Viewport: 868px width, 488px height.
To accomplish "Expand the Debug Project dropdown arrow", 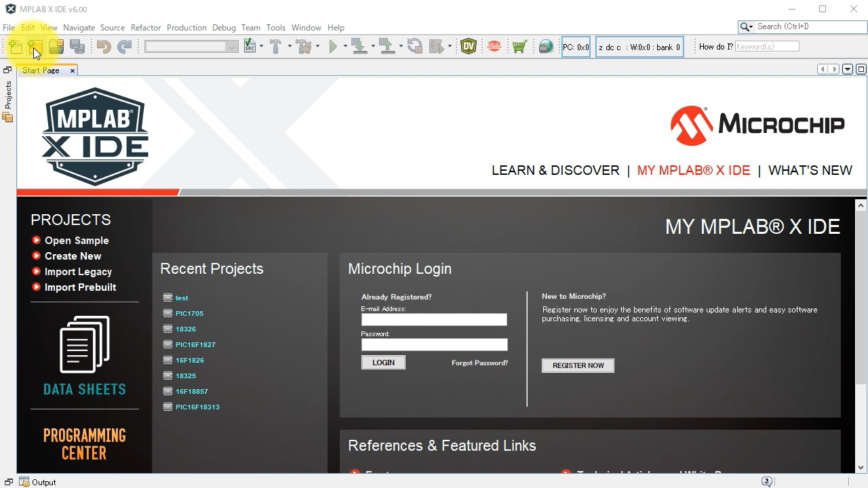I will [450, 46].
